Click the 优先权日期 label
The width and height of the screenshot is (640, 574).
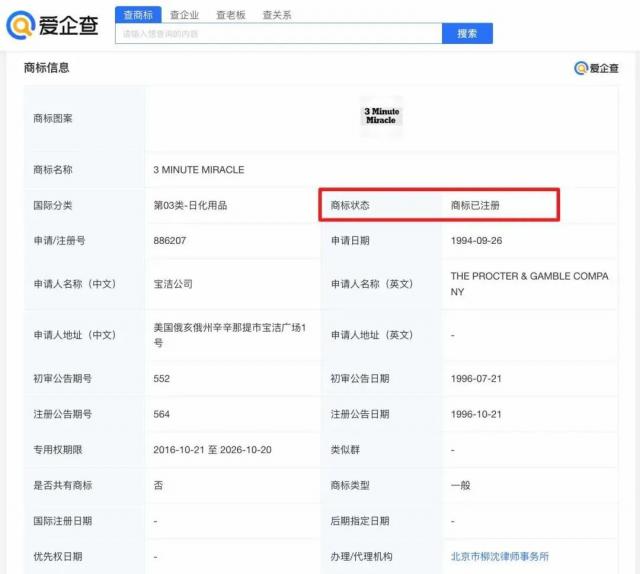pos(58,556)
